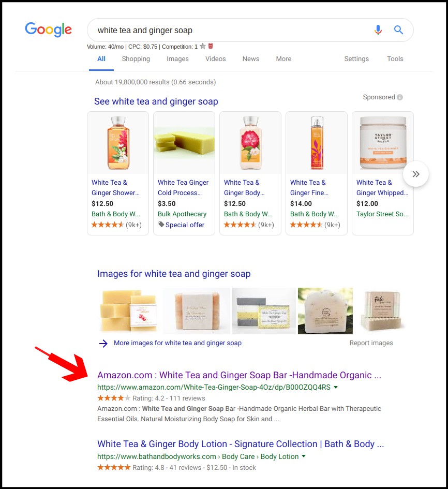Viewport: 448px width, 489px height.
Task: Click the Report images link
Action: [x=371, y=343]
